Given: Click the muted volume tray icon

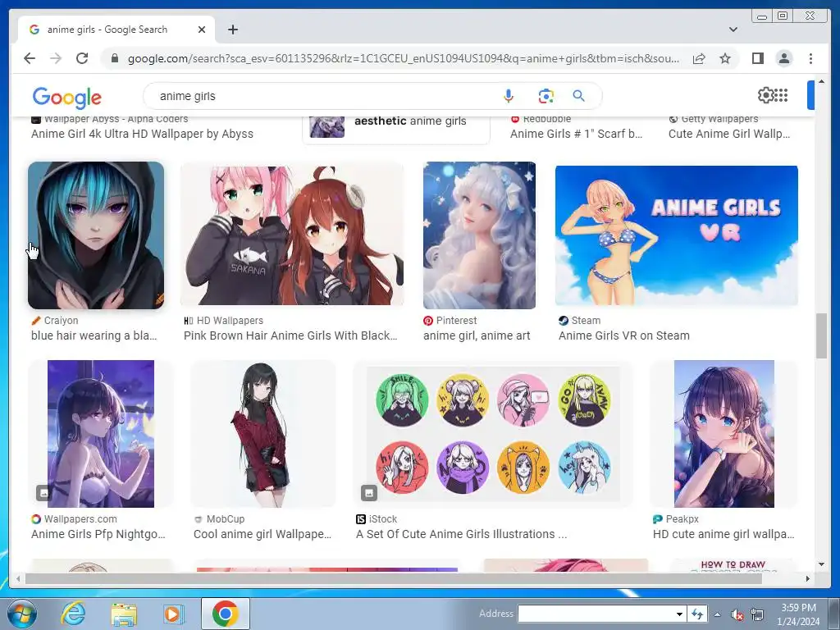Looking at the screenshot, I should [x=737, y=614].
